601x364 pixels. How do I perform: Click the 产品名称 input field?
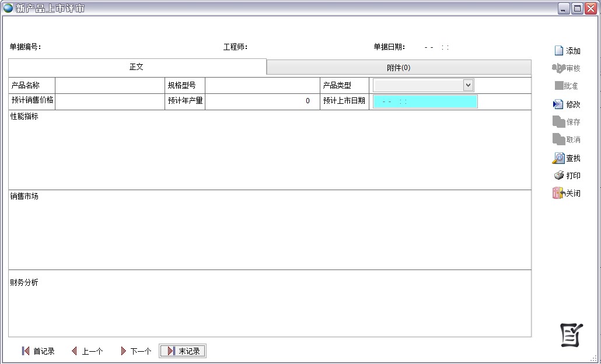[x=109, y=86]
